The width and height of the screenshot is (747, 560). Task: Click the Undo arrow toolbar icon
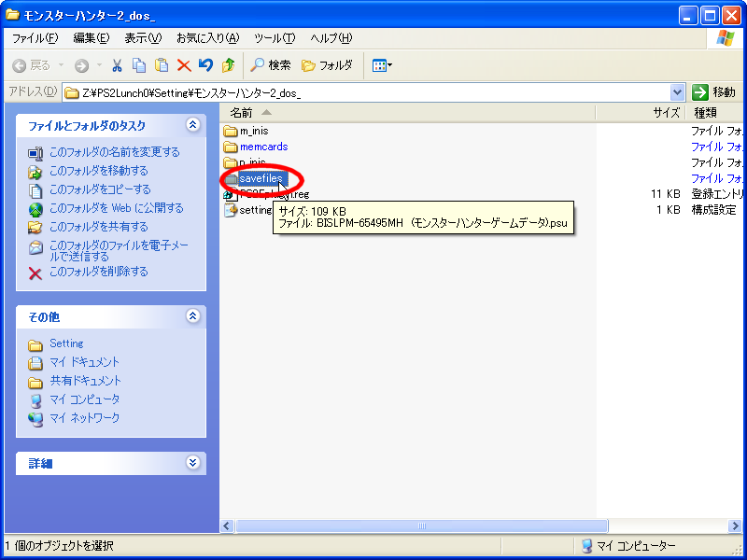pyautogui.click(x=205, y=64)
